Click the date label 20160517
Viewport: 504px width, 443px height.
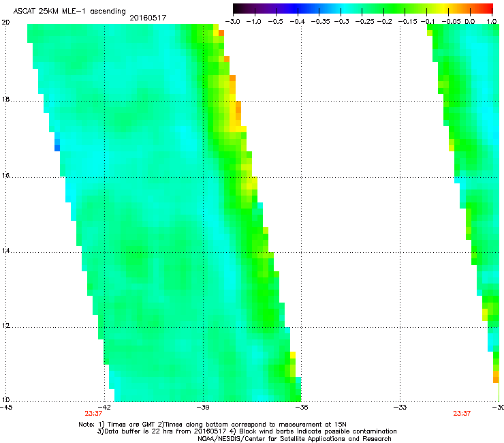point(148,18)
